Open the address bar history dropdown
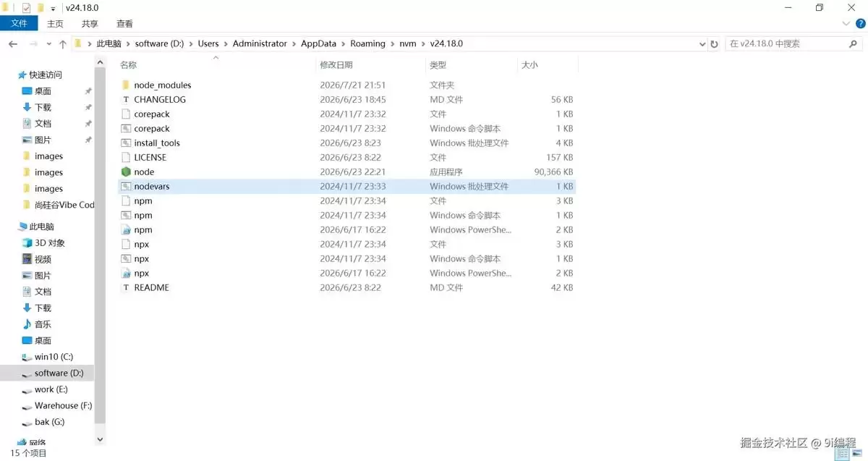Image resolution: width=868 pixels, height=461 pixels. click(x=702, y=44)
